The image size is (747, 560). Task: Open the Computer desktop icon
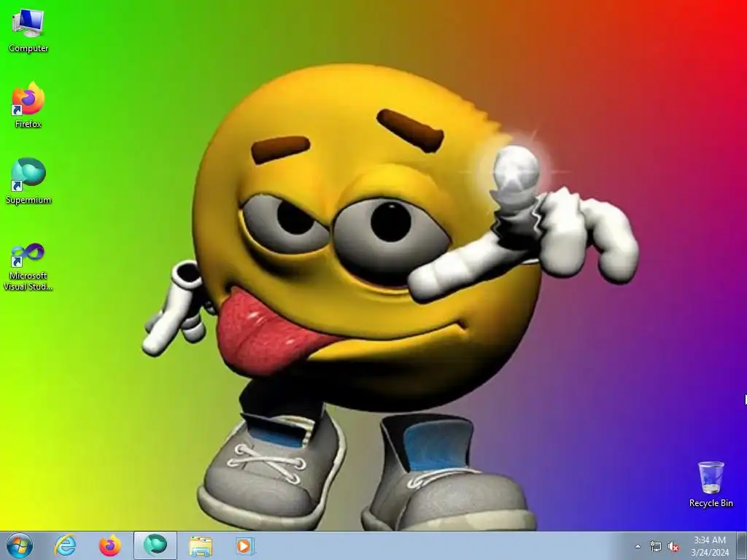[28, 31]
